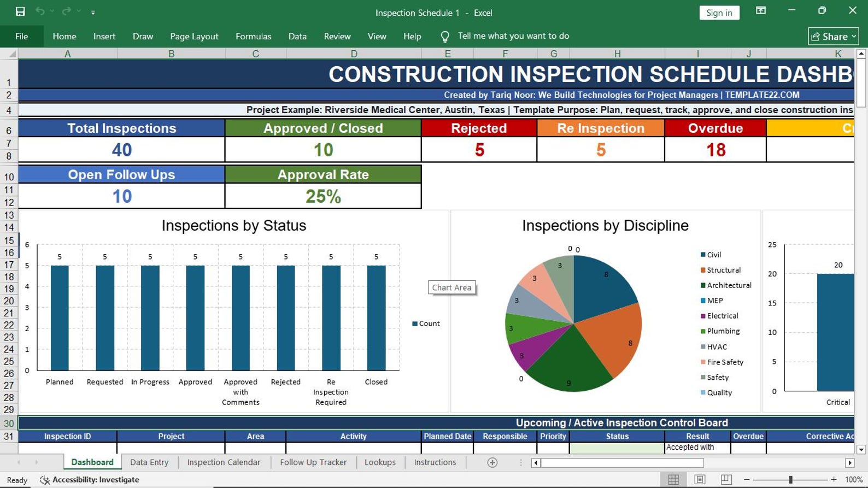Screen dimensions: 868x488
Task: Select column D header
Action: pos(354,54)
